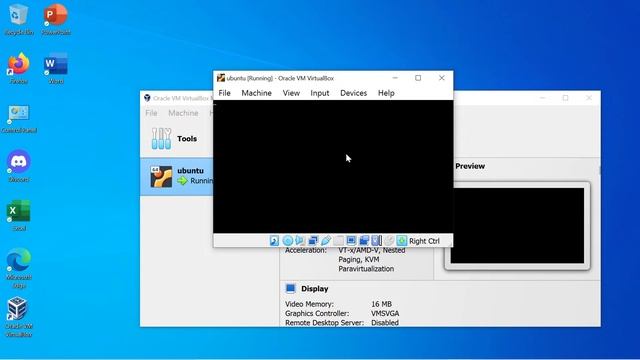Open the Devices menu in VM window
640x360 pixels.
[x=353, y=93]
